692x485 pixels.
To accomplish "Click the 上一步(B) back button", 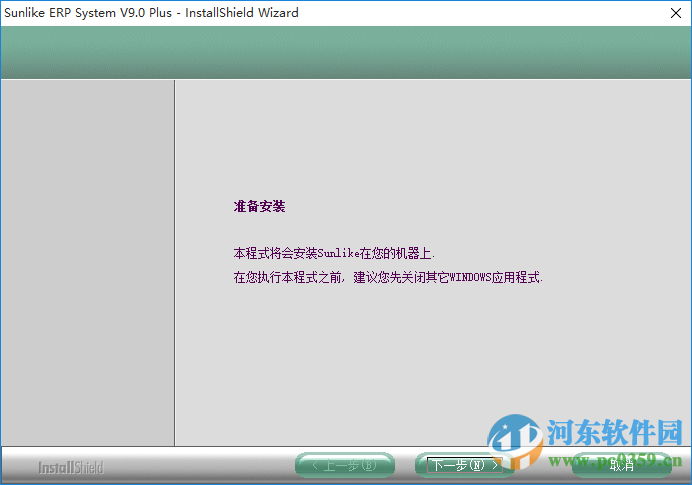I will pyautogui.click(x=345, y=465).
